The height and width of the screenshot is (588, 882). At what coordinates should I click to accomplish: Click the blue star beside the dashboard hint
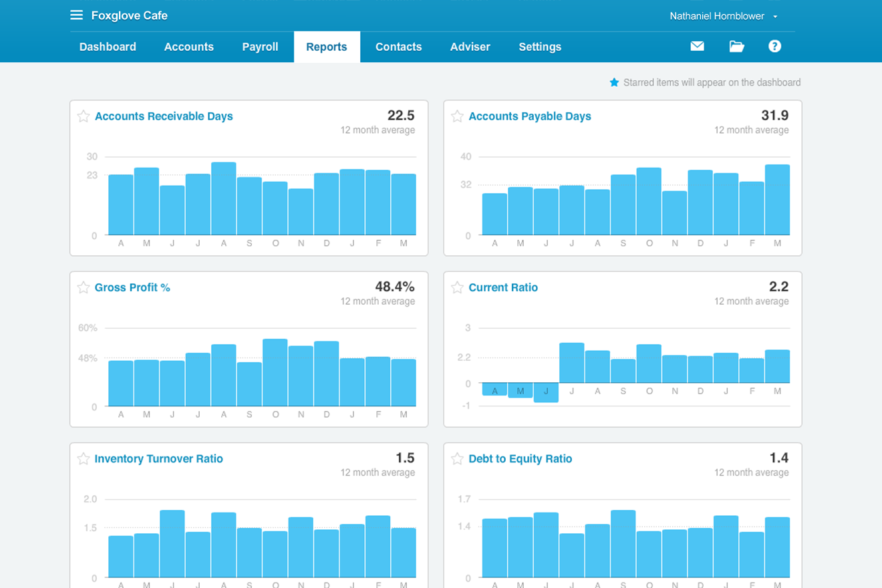pyautogui.click(x=614, y=82)
